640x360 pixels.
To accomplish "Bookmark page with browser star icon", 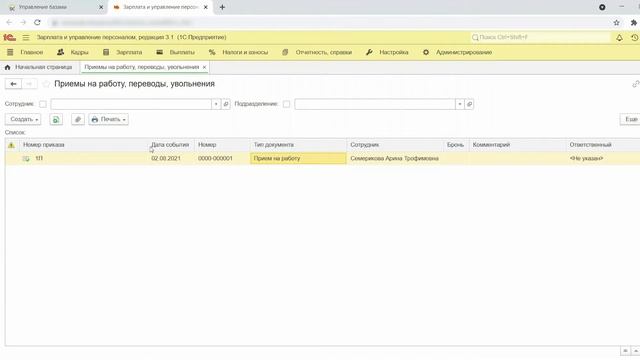I will [x=616, y=22].
